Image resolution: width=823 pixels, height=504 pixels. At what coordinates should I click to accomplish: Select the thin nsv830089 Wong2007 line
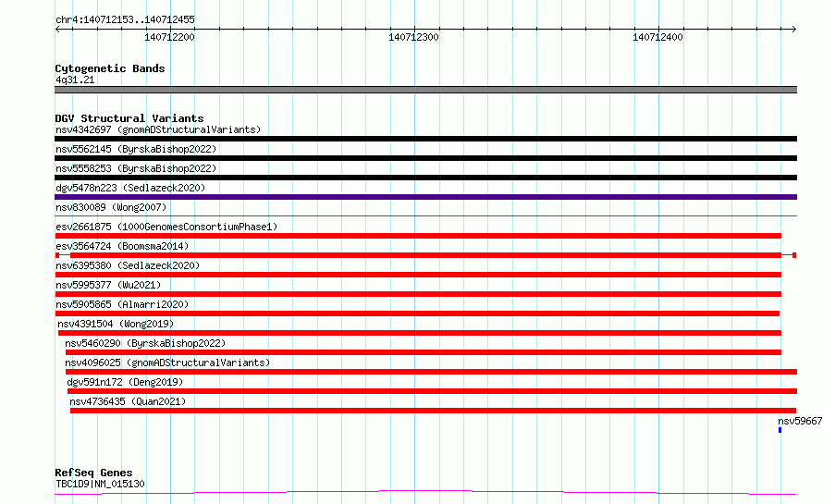pos(425,215)
